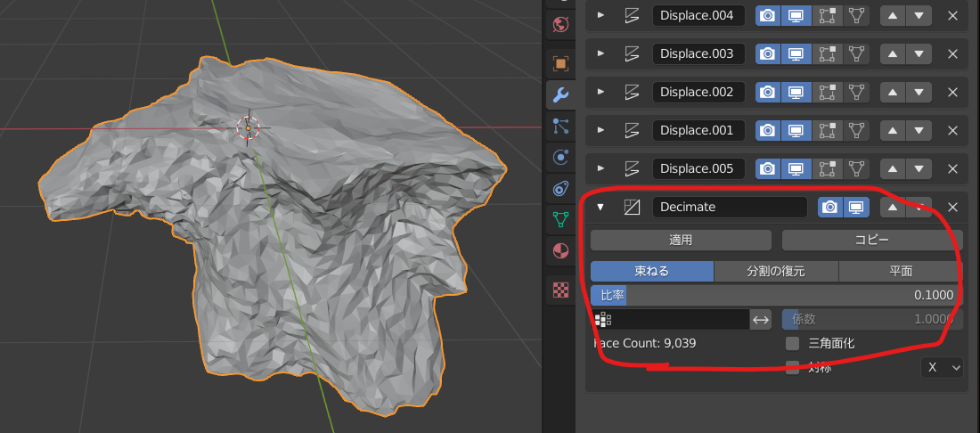Invert the Decimate vertex group influence
Image resolution: width=980 pixels, height=433 pixels.
(761, 319)
